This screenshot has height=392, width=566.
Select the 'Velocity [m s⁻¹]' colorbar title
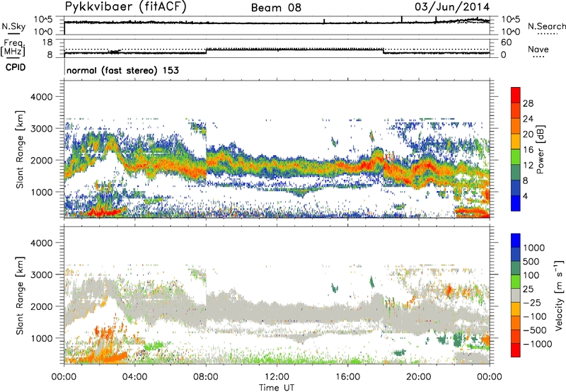pos(559,295)
